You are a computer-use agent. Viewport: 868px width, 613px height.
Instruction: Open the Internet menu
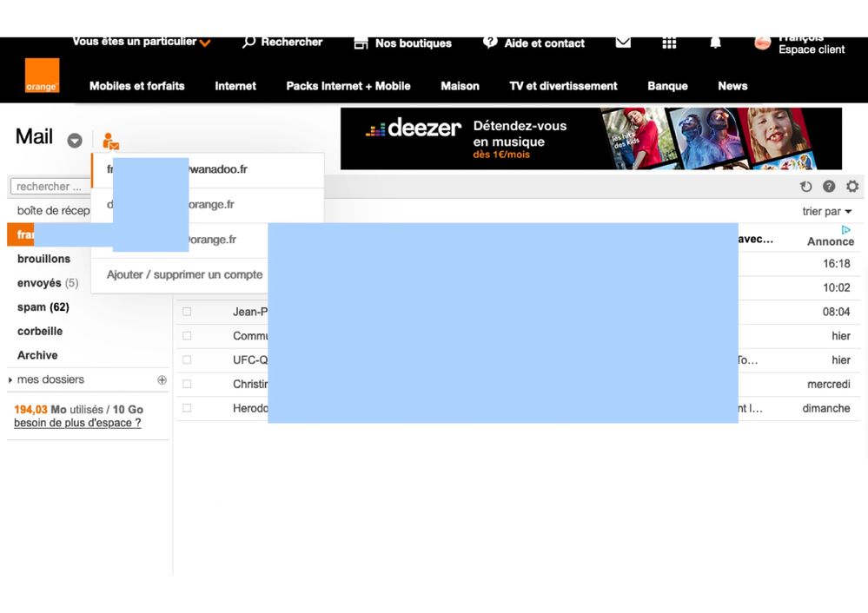click(x=235, y=86)
